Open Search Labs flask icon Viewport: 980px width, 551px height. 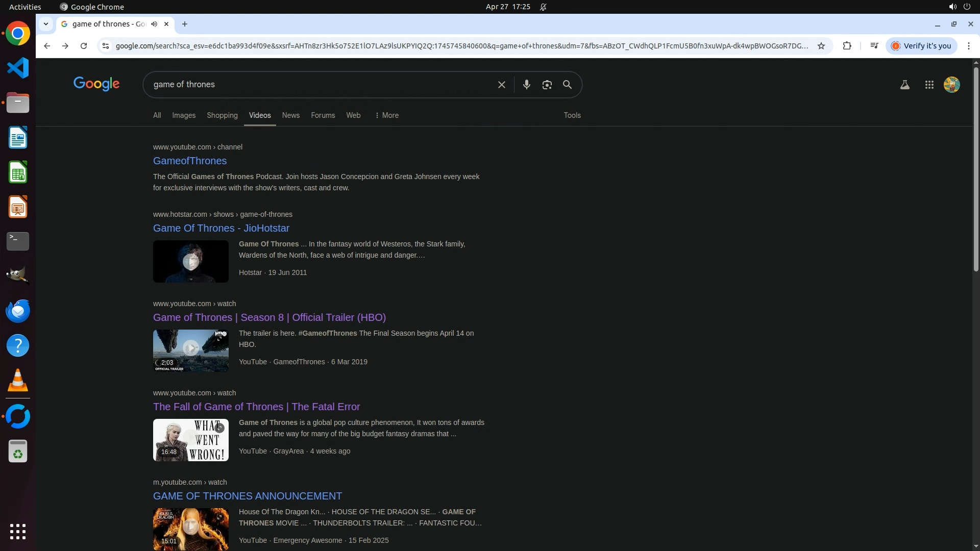[x=904, y=85]
